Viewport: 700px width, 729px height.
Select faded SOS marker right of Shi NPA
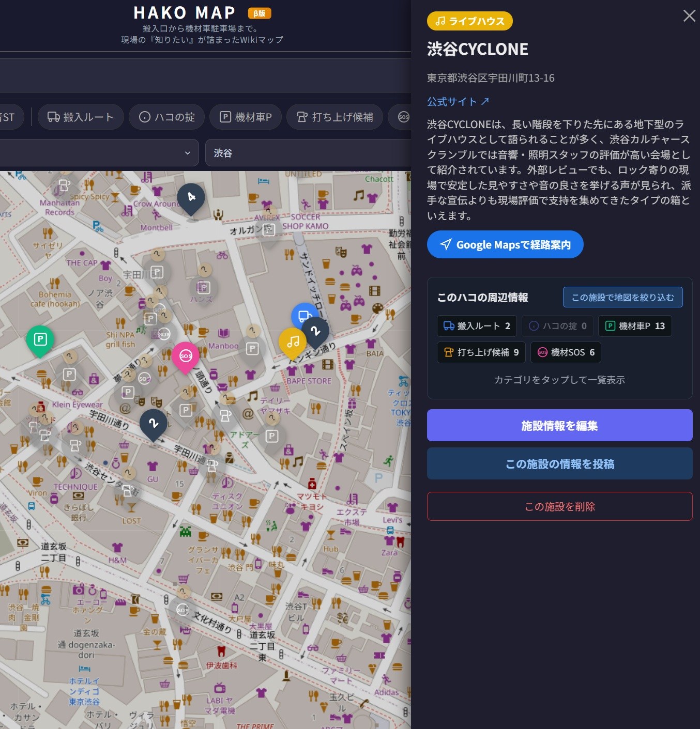point(164,334)
